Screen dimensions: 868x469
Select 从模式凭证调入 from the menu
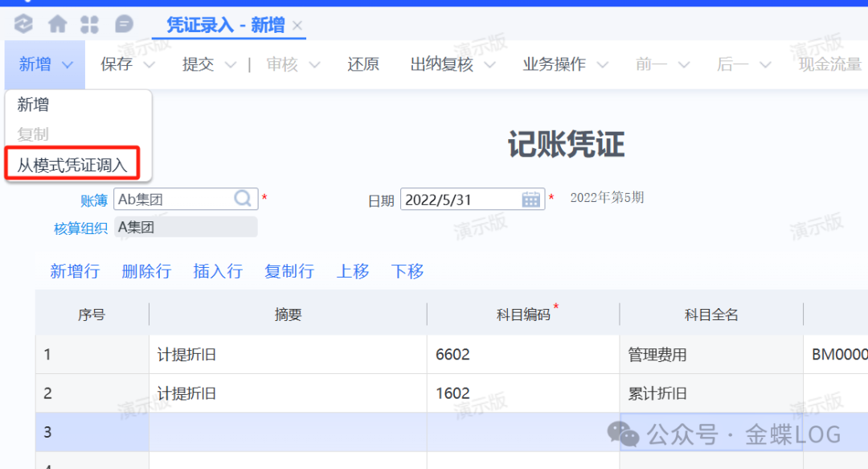point(72,164)
